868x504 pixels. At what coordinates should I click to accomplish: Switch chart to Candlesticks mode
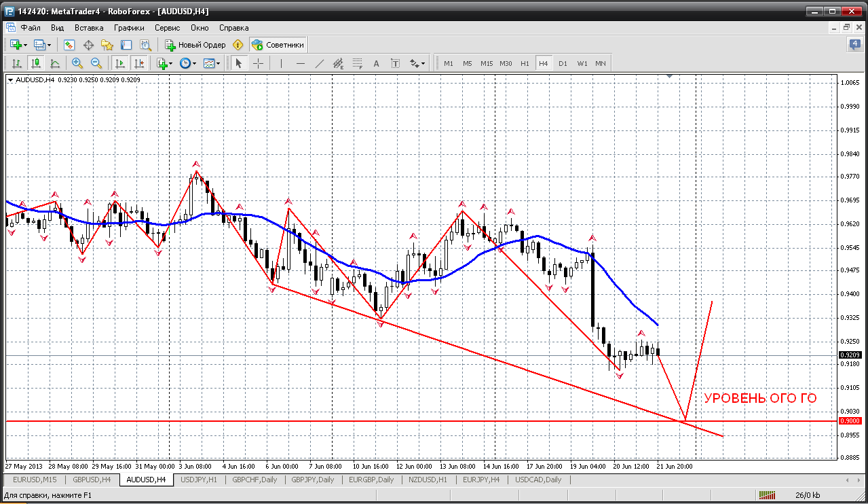pos(35,63)
